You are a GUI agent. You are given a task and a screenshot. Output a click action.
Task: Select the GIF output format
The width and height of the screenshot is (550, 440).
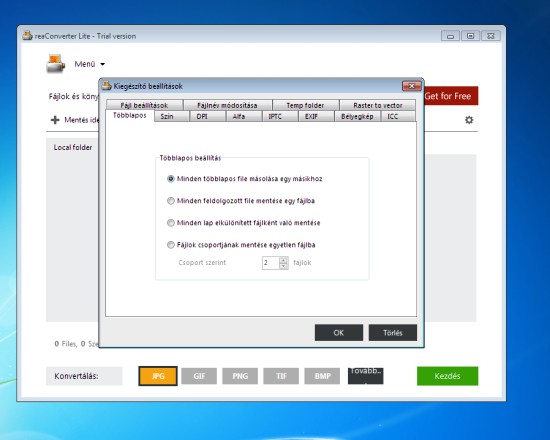coord(199,376)
